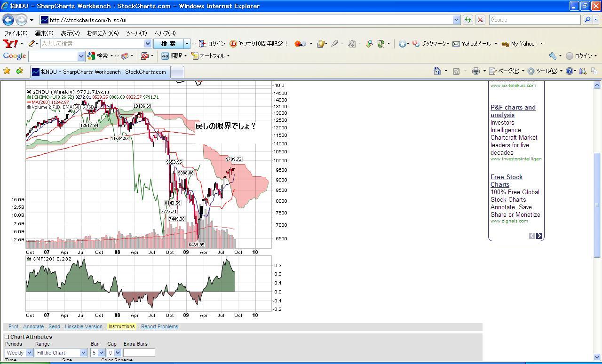This screenshot has width=602, height=364.
Task: Click the refresh page icon
Action: 468,20
